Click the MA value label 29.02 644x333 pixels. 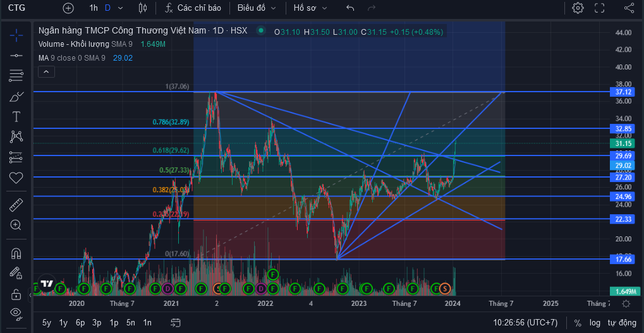coord(623,166)
